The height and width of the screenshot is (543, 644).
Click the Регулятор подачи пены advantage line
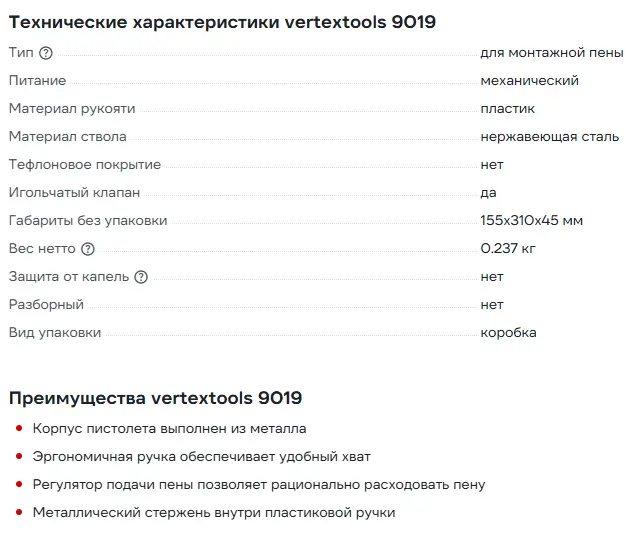point(259,485)
